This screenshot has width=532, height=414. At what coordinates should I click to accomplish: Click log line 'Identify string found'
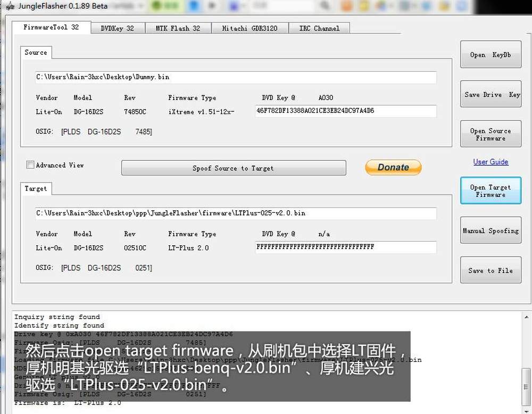tap(59, 326)
